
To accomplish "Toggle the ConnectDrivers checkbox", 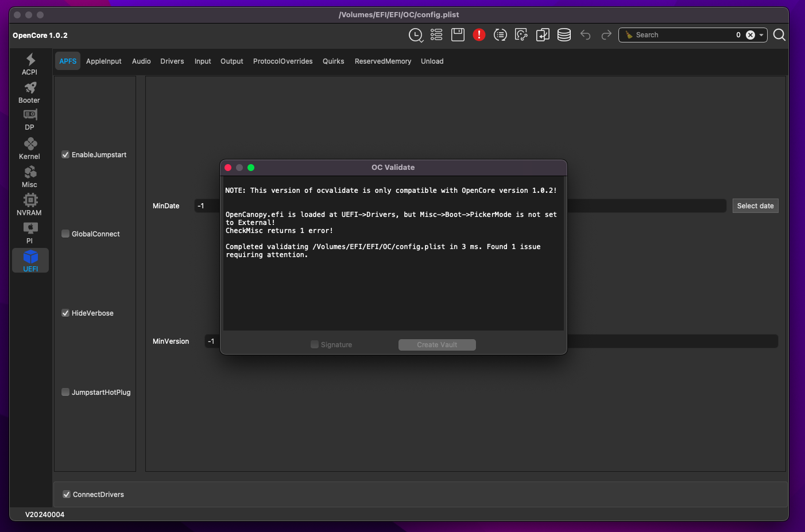I will coord(67,495).
